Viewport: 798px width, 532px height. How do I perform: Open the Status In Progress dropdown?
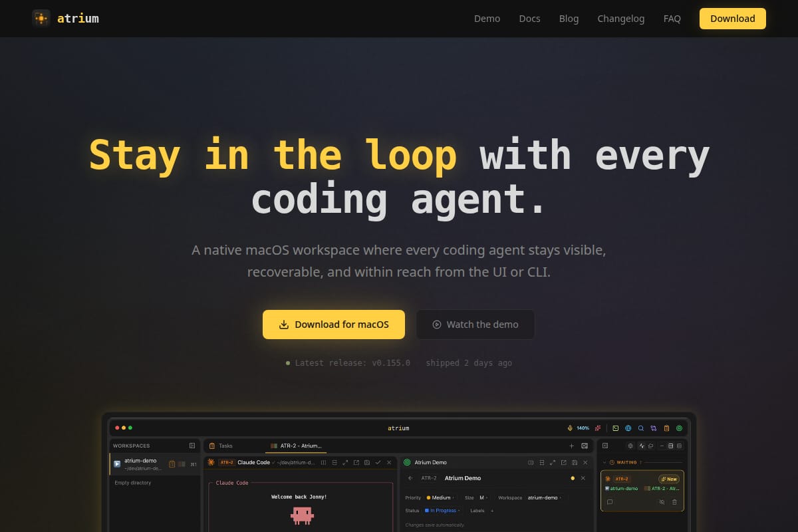coord(442,511)
